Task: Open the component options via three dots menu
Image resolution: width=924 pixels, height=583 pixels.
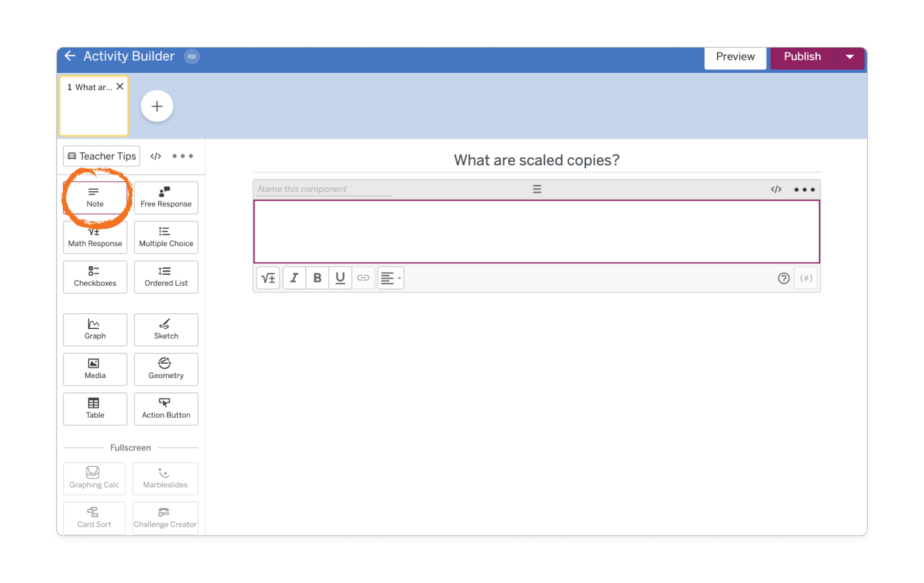Action: 804,189
